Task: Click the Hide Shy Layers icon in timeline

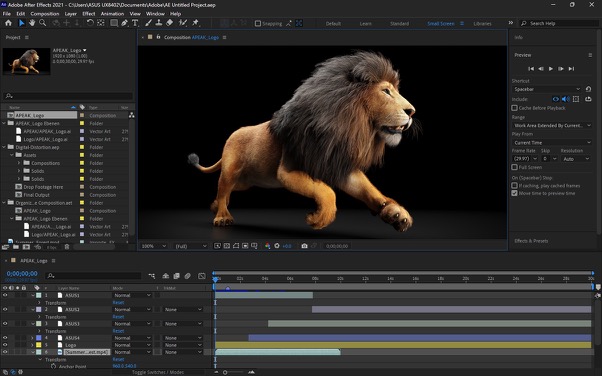Action: pyautogui.click(x=166, y=276)
